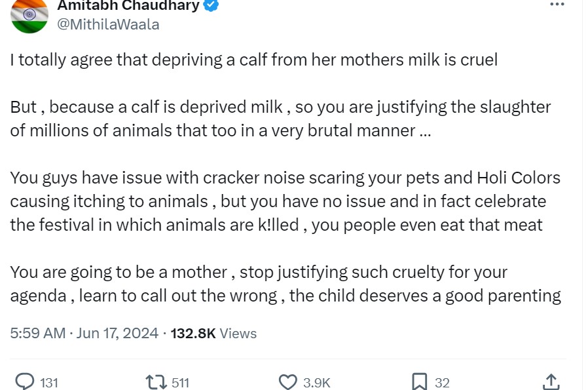Image resolution: width=588 pixels, height=390 pixels.
Task: Click the paragraph about slaughter of millions
Action: (280, 119)
